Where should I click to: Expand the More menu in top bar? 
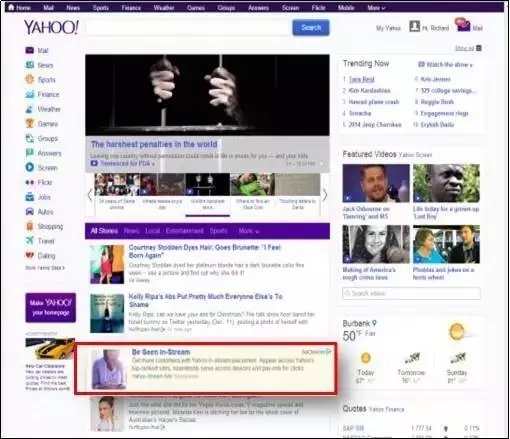[376, 8]
